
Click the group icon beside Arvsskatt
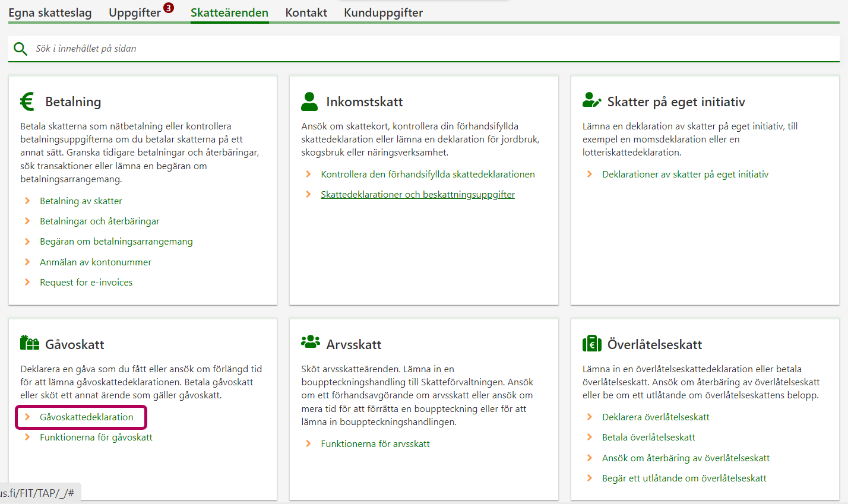pos(310,342)
